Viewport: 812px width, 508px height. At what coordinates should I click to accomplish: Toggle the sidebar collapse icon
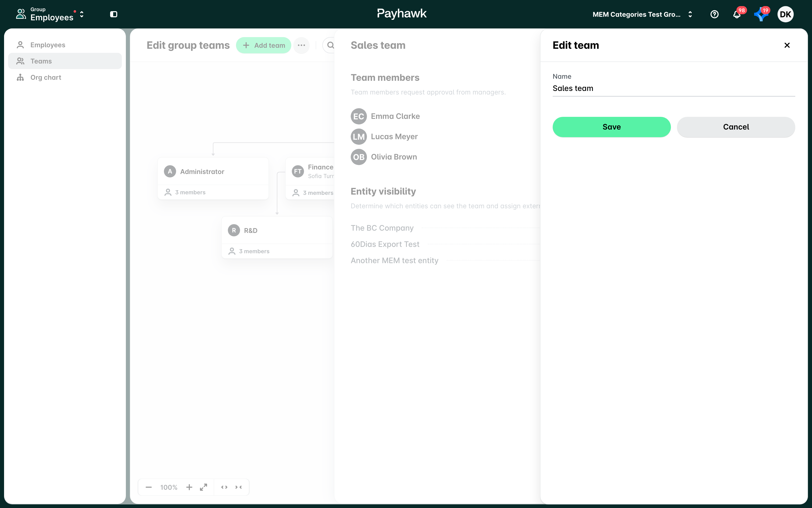coord(114,14)
